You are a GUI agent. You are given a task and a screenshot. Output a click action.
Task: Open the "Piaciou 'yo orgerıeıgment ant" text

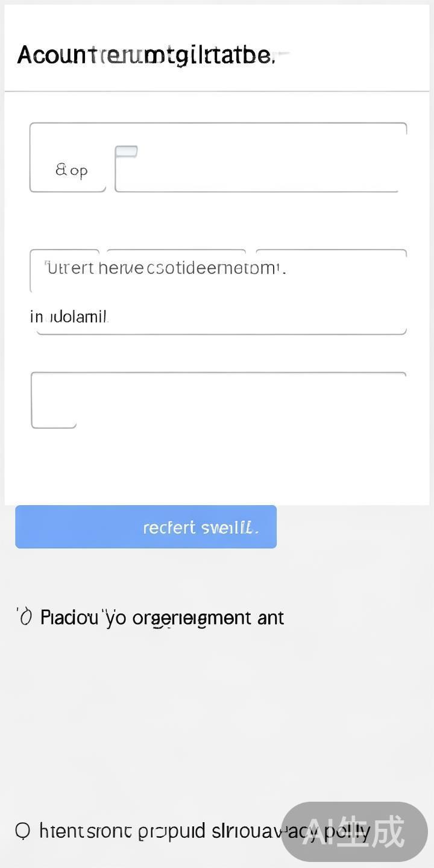[162, 618]
